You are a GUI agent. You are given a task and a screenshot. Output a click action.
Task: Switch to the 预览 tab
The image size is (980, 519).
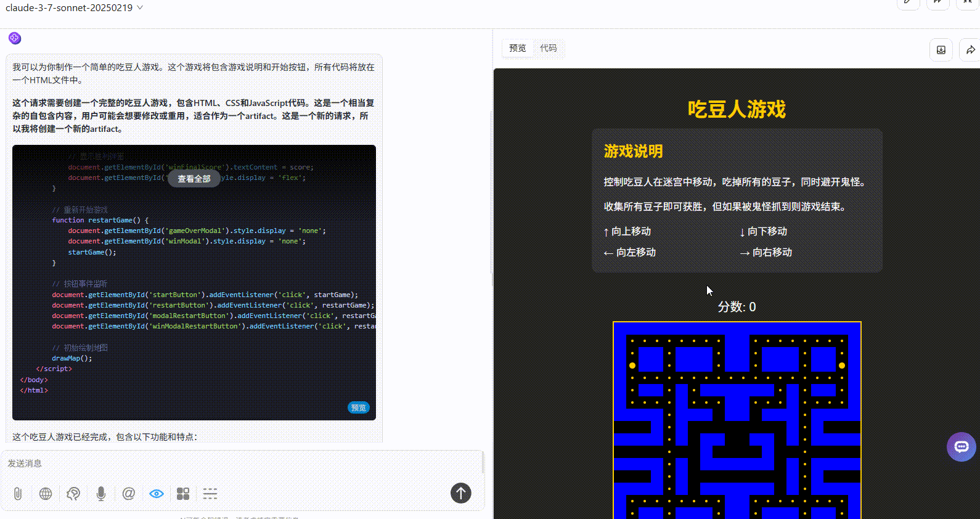tap(518, 48)
